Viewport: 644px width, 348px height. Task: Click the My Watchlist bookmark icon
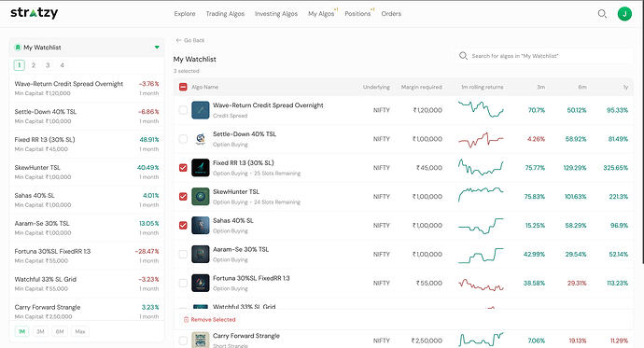tap(18, 48)
